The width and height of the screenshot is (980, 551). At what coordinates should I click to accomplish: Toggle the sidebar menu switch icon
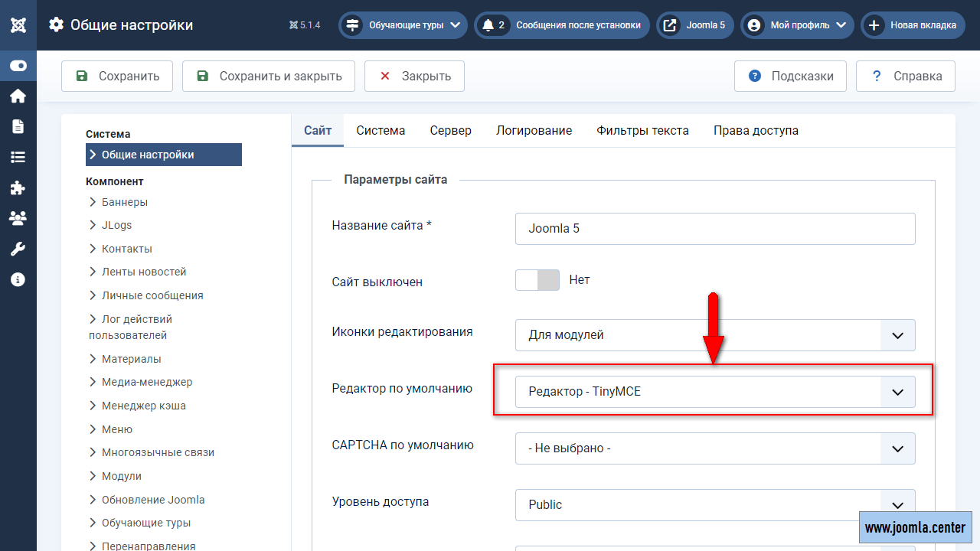pos(18,66)
